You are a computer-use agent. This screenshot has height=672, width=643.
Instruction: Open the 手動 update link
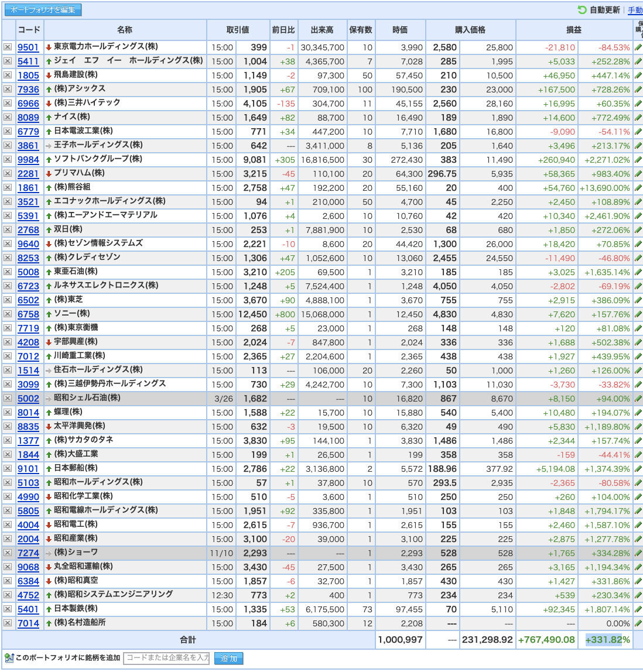(635, 10)
